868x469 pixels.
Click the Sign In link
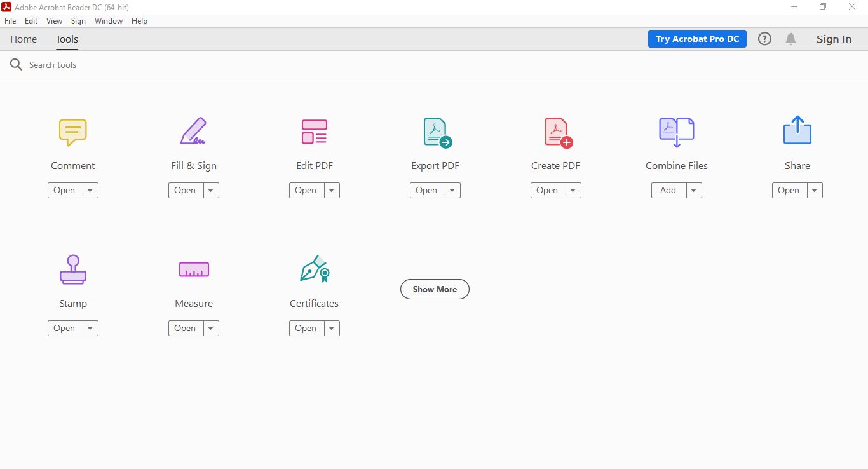coord(834,39)
